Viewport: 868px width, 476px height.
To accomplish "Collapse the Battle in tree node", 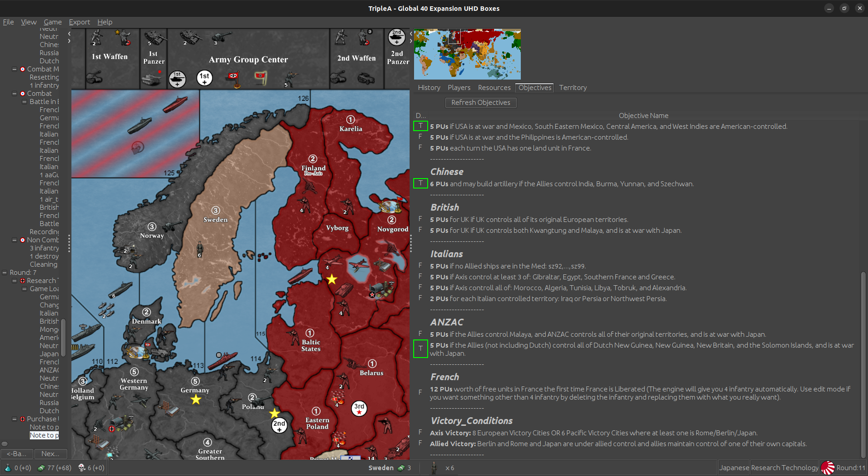I will 24,102.
